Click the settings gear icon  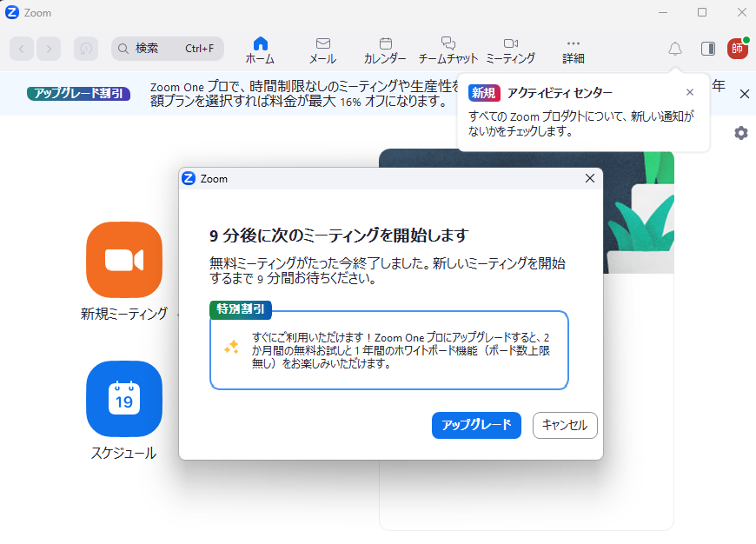tap(741, 133)
